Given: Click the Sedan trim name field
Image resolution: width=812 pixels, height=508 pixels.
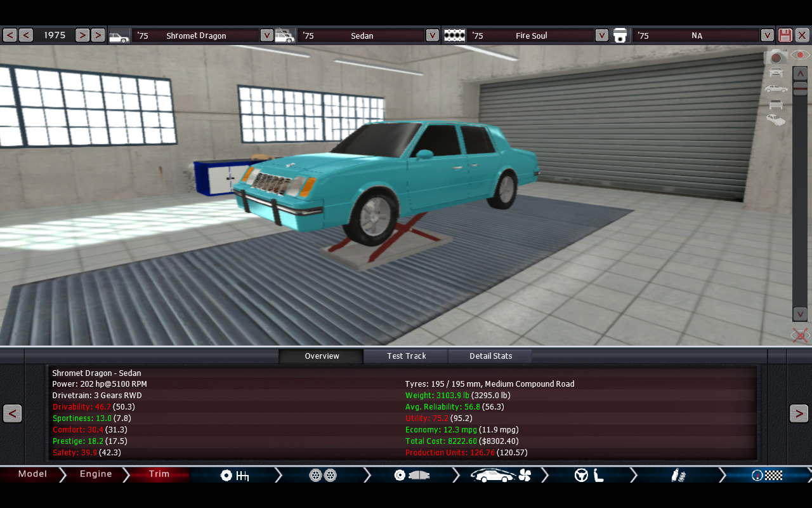Looking at the screenshot, I should (362, 36).
